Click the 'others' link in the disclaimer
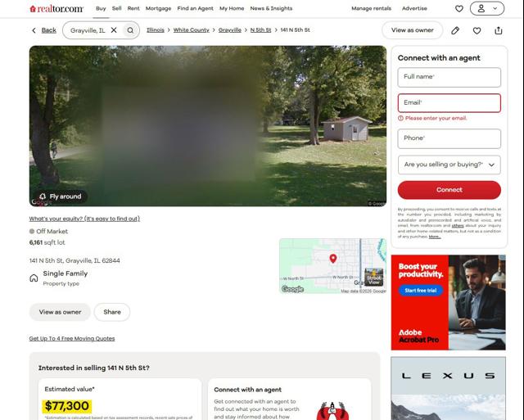This screenshot has width=524, height=420. click(458, 225)
